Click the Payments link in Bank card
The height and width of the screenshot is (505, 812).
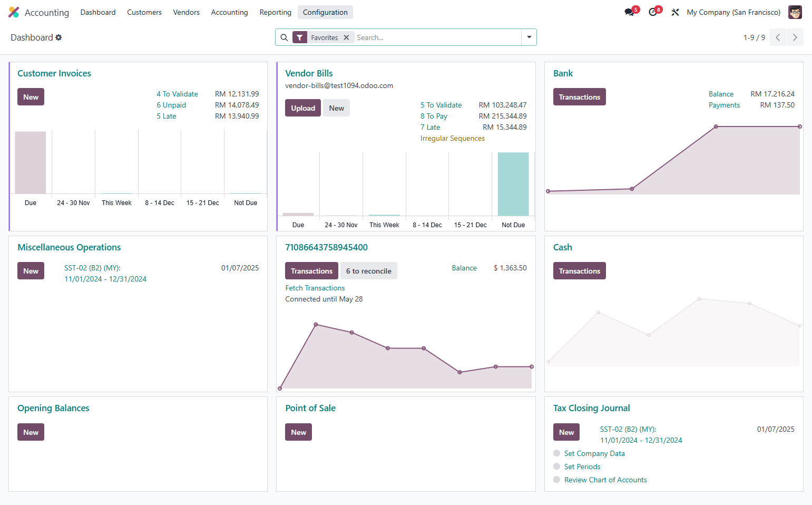coord(724,105)
